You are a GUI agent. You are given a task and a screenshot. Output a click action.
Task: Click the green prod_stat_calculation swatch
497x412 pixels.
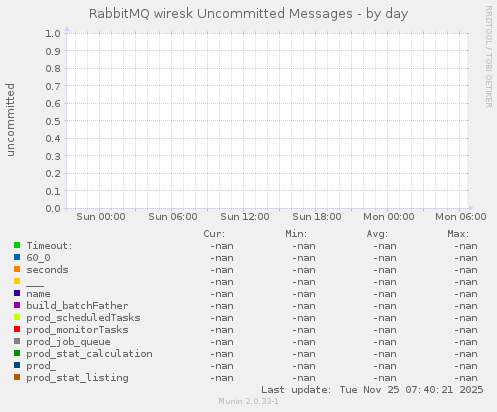(17, 353)
